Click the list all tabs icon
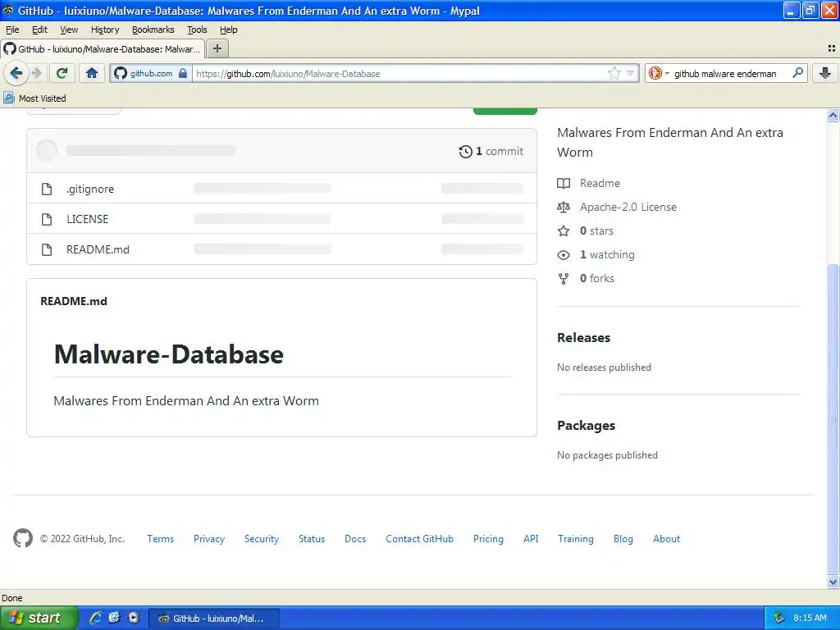The height and width of the screenshot is (630, 840). coord(832,48)
